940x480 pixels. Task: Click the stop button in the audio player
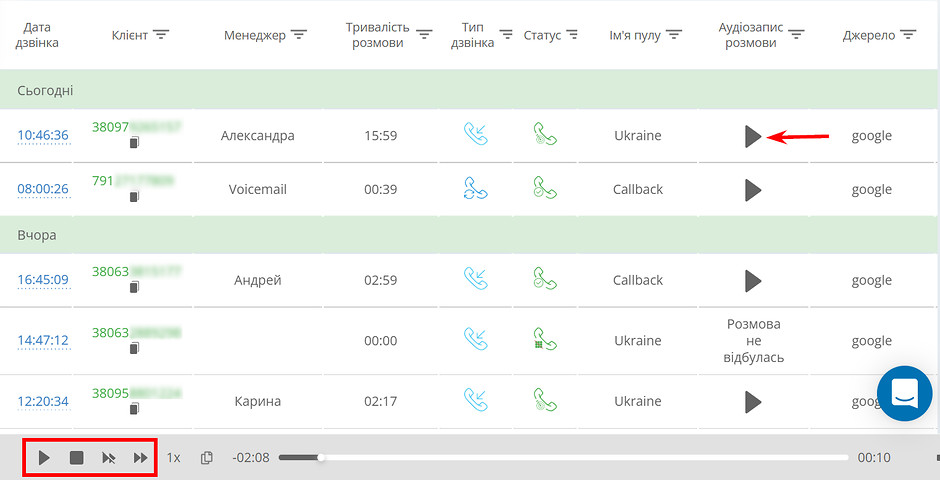pyautogui.click(x=76, y=458)
